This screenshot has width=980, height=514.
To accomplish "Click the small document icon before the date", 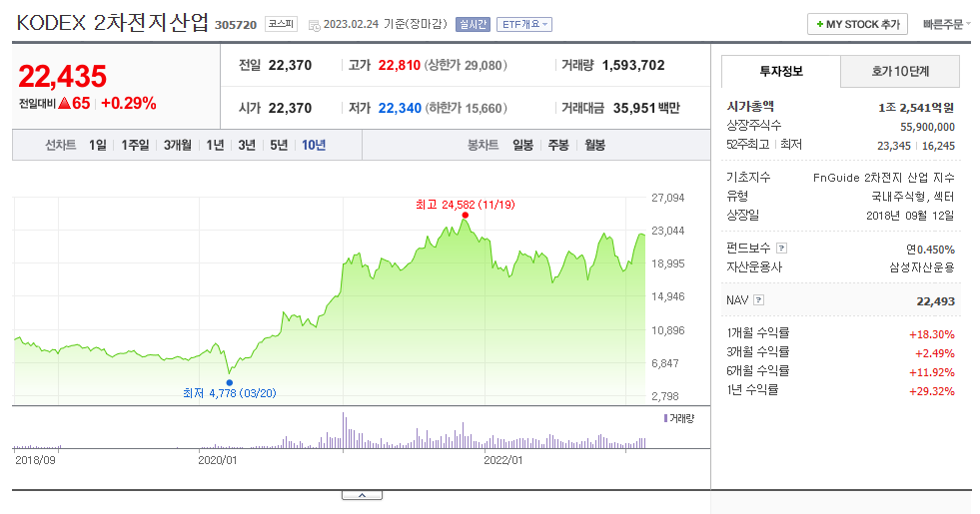I will click(x=315, y=25).
